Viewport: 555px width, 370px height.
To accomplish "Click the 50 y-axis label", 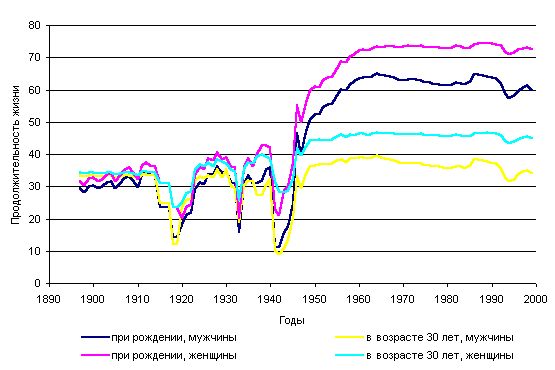I will point(34,123).
